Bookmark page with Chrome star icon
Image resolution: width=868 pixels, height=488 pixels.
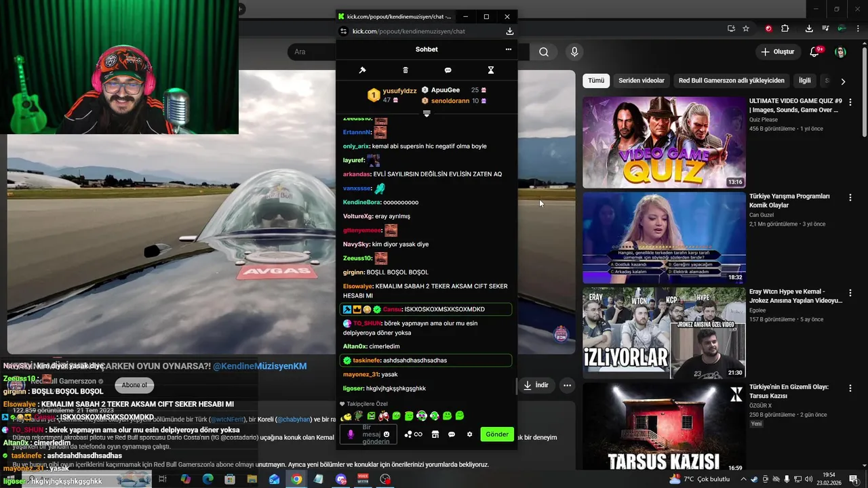[746, 28]
